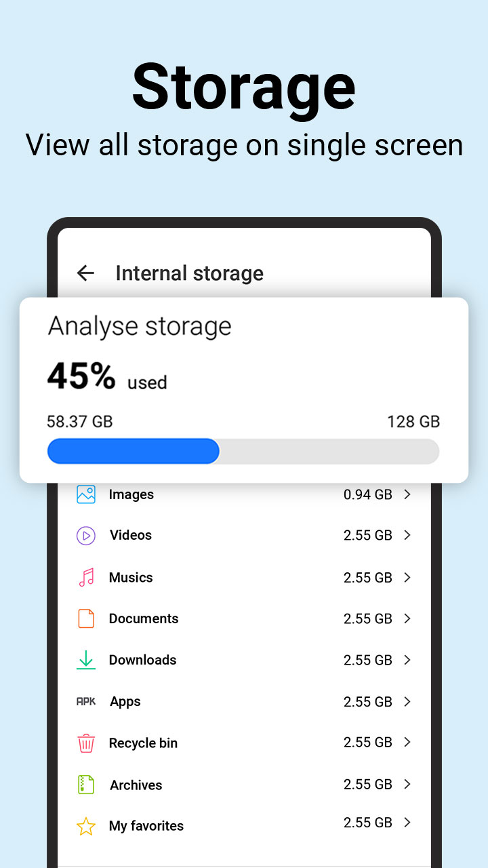Open the Downloads category label
488x868 pixels.
tap(142, 660)
